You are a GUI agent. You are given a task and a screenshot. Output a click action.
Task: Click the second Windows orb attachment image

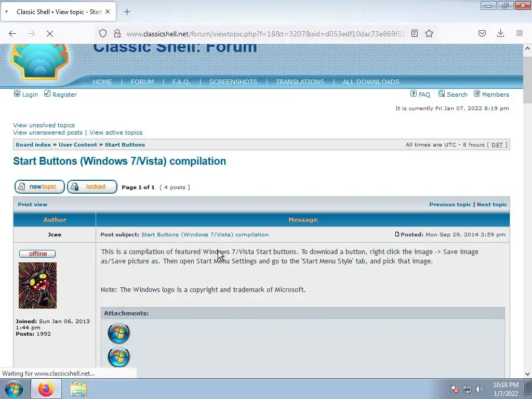coord(119,357)
